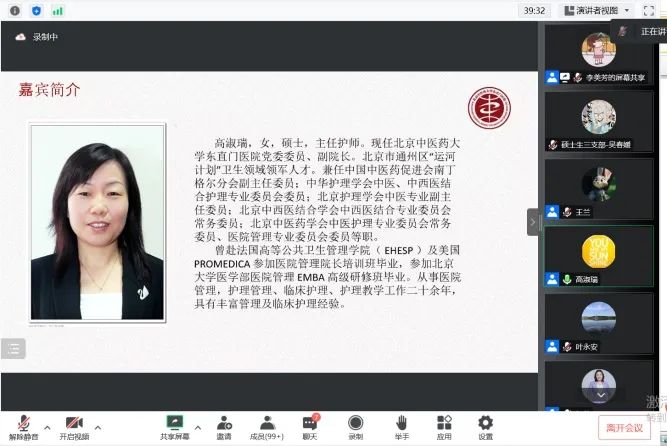Open the 成员(99+) members list

[267, 427]
